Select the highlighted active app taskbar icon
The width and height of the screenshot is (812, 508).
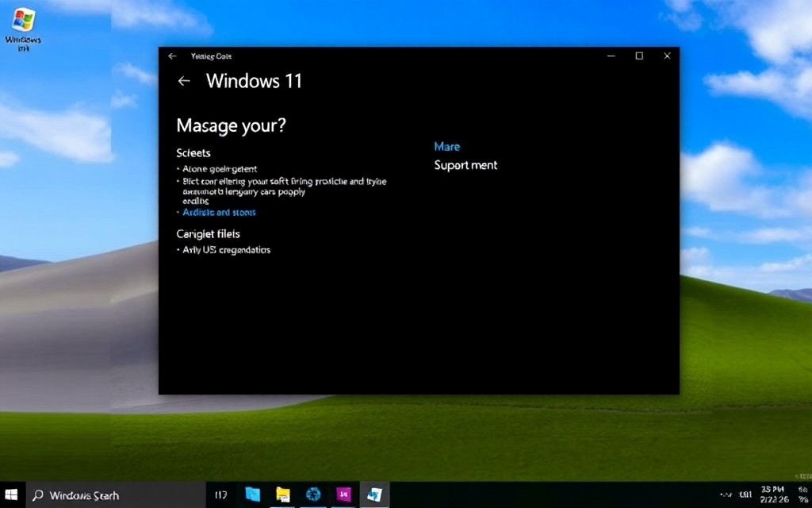(x=374, y=495)
